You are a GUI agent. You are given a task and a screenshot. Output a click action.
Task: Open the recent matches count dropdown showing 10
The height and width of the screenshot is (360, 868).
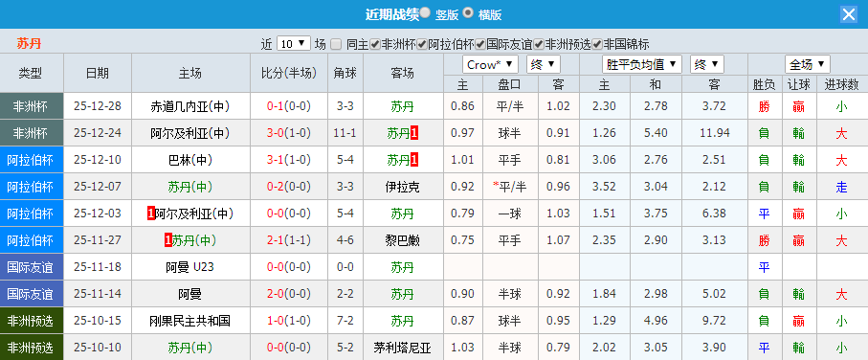(294, 43)
